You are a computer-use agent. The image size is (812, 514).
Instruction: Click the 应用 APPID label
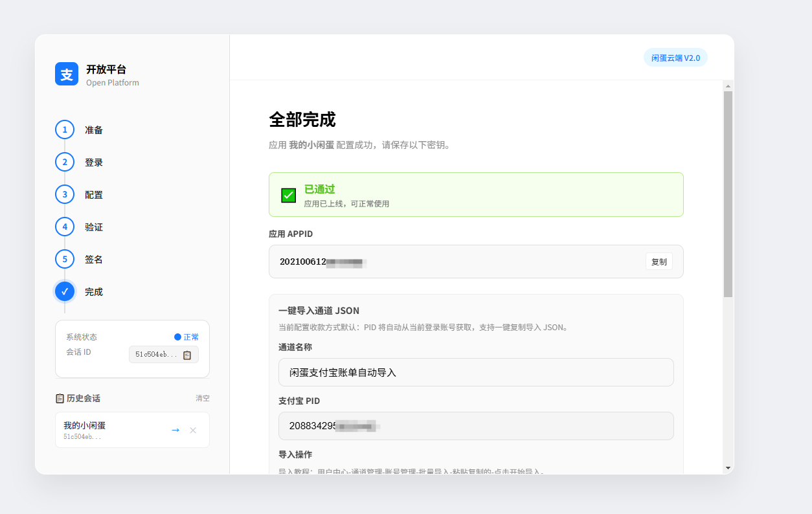coord(291,234)
